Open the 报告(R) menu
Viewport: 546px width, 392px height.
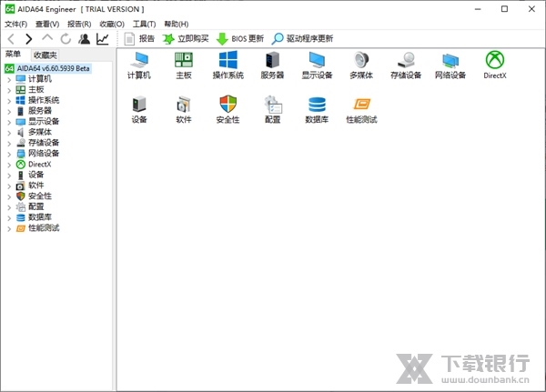point(79,24)
